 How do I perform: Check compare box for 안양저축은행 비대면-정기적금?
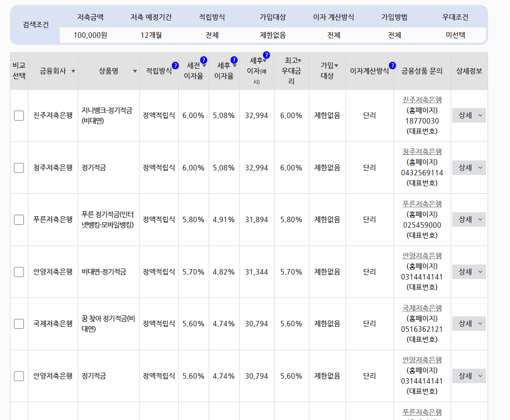19,272
